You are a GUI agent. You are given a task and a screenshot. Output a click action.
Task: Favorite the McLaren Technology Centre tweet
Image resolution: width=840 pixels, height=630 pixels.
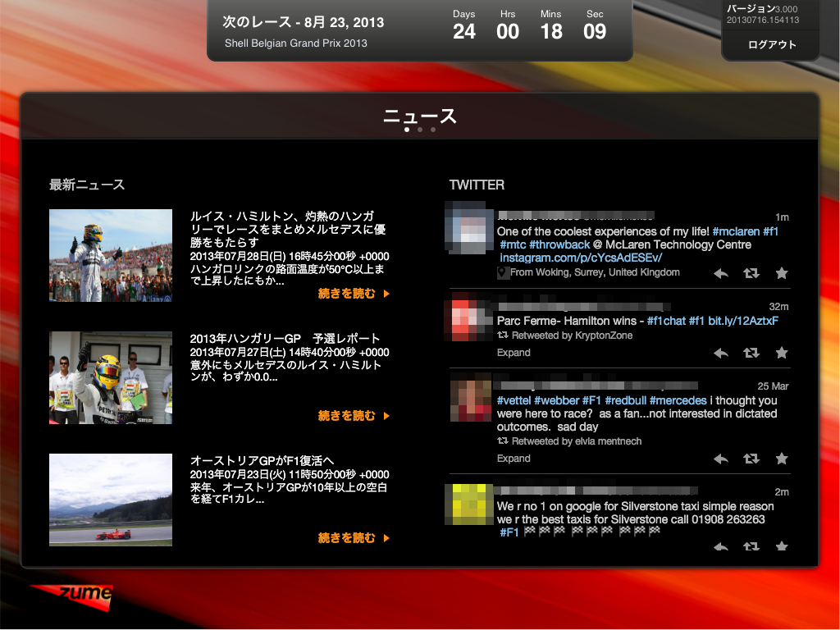[x=782, y=274]
